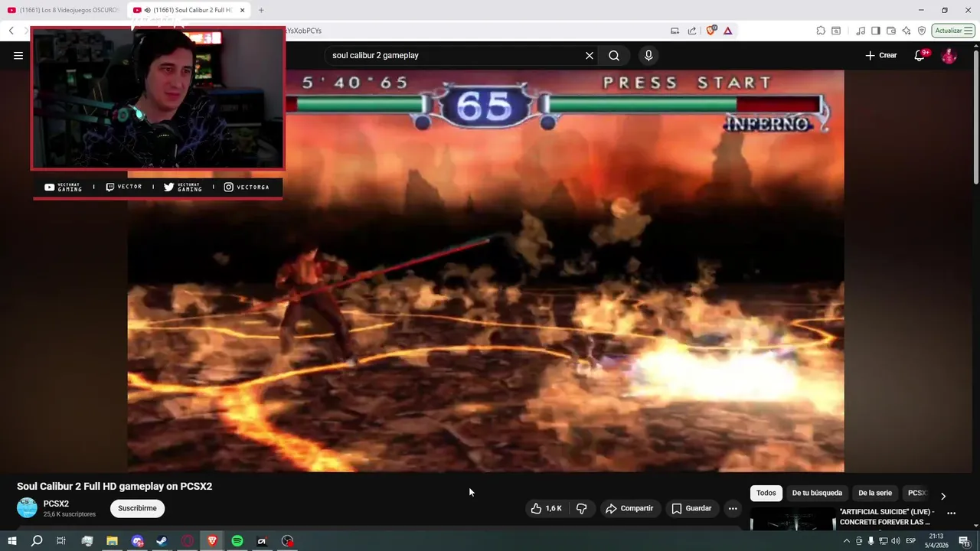Open options menu for ARTIFICIAL SUICIDE video

pyautogui.click(x=952, y=514)
